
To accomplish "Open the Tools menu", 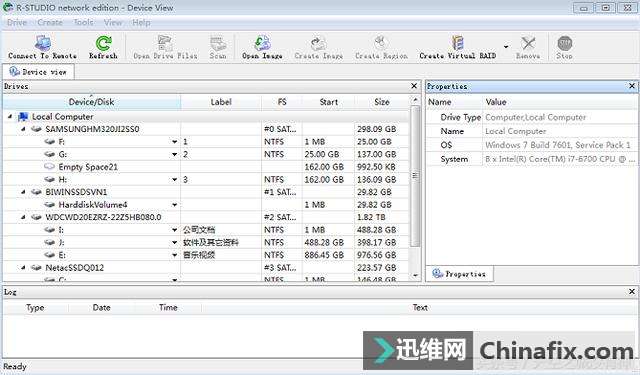I will click(83, 22).
